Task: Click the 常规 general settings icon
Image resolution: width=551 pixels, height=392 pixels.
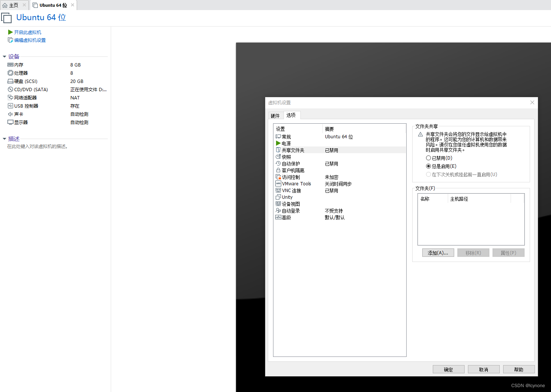Action: pyautogui.click(x=278, y=137)
